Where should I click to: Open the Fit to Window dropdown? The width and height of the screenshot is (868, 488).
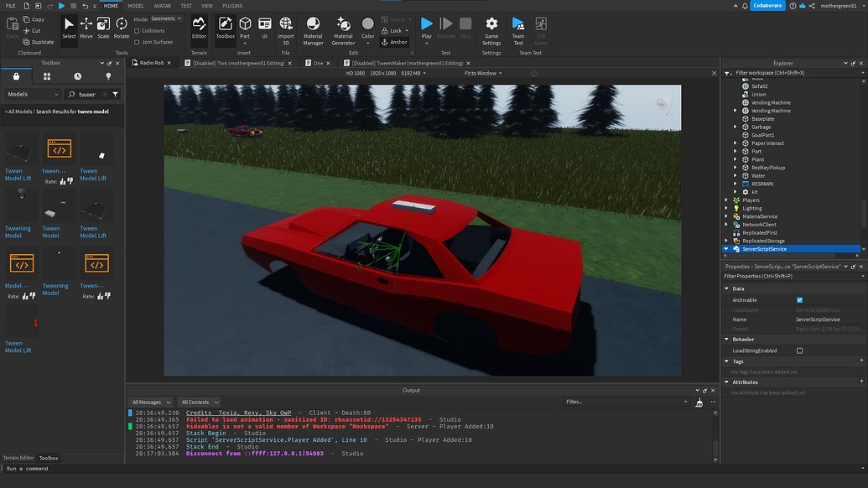pos(483,74)
